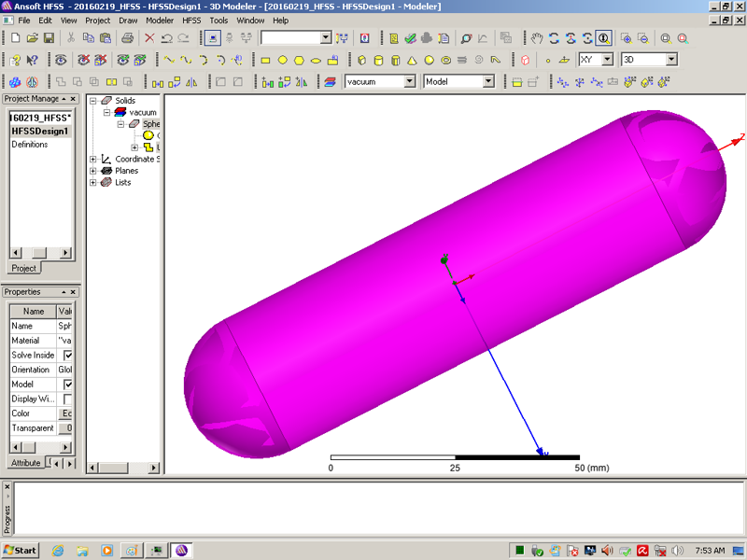Click the Color property edit swatch
This screenshot has width=747, height=560.
click(65, 413)
